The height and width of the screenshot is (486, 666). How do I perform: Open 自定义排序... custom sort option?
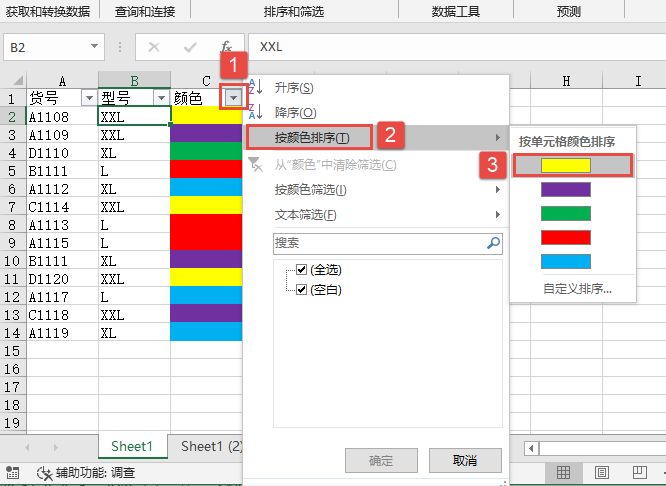click(x=577, y=290)
